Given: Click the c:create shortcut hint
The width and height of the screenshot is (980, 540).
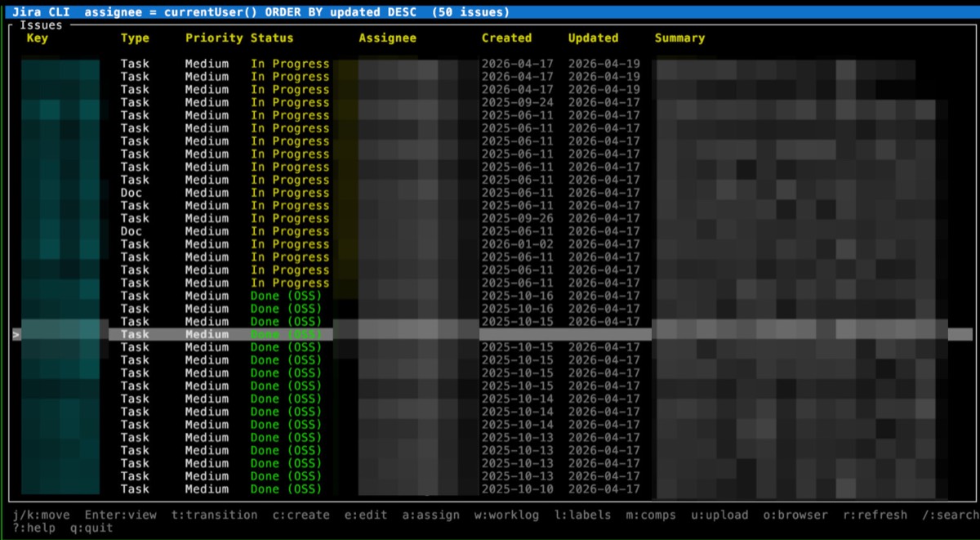Looking at the screenshot, I should pyautogui.click(x=301, y=515).
